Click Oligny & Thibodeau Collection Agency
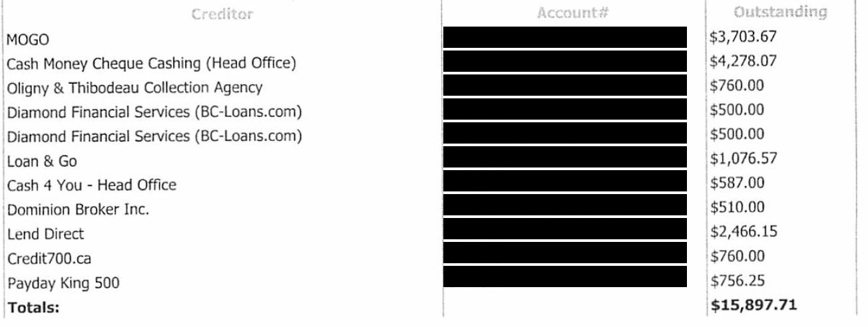Screen dimensions: 868x327 134,88
